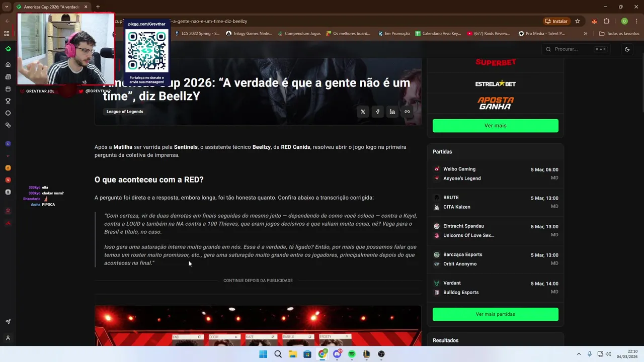This screenshot has width=644, height=362.
Task: Click the Sentinels bold text in article
Action: pos(186,147)
